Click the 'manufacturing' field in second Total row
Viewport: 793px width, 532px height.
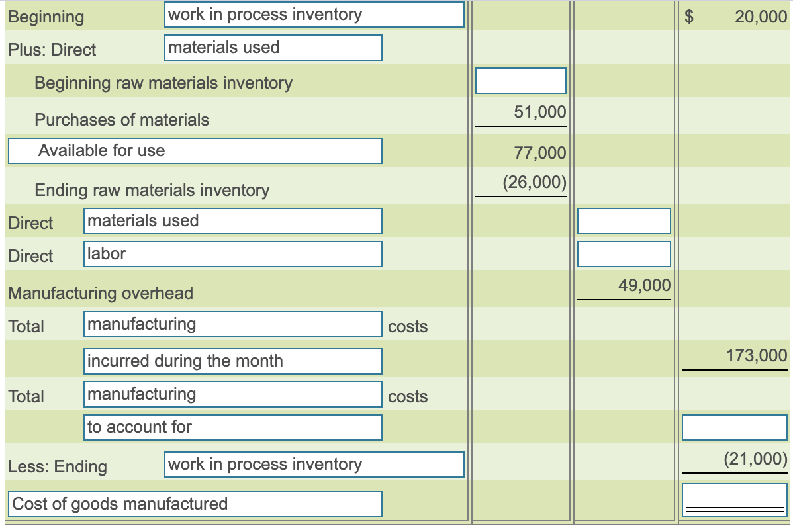(x=232, y=394)
